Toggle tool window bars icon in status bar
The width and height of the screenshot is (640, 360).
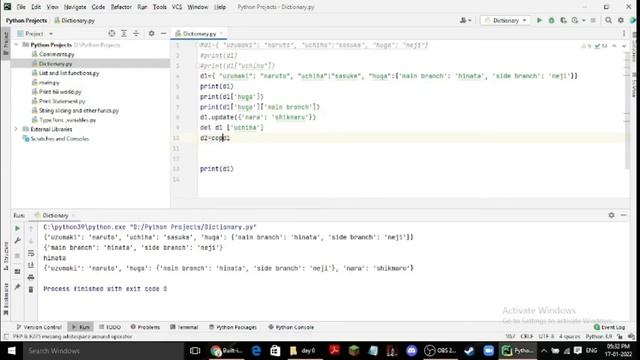tap(6, 337)
